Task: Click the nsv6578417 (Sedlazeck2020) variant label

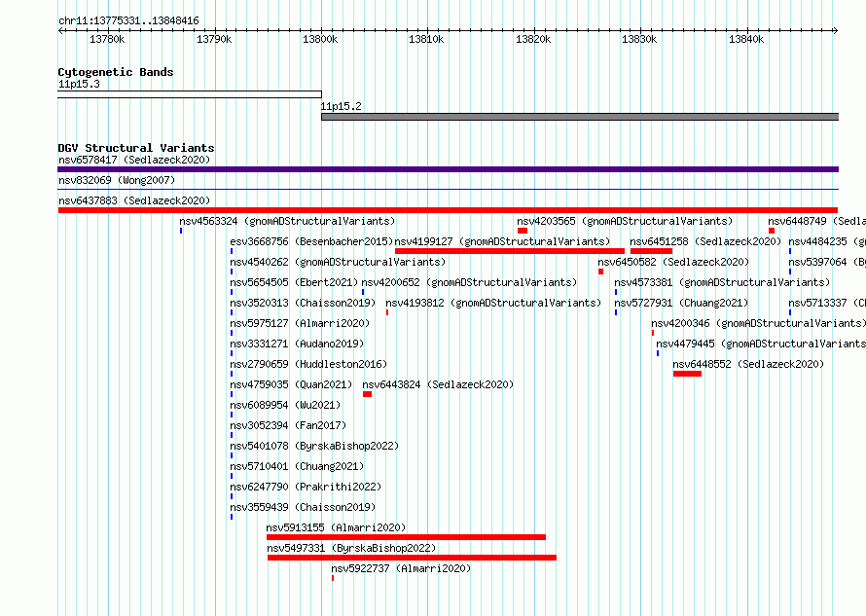Action: (x=134, y=160)
